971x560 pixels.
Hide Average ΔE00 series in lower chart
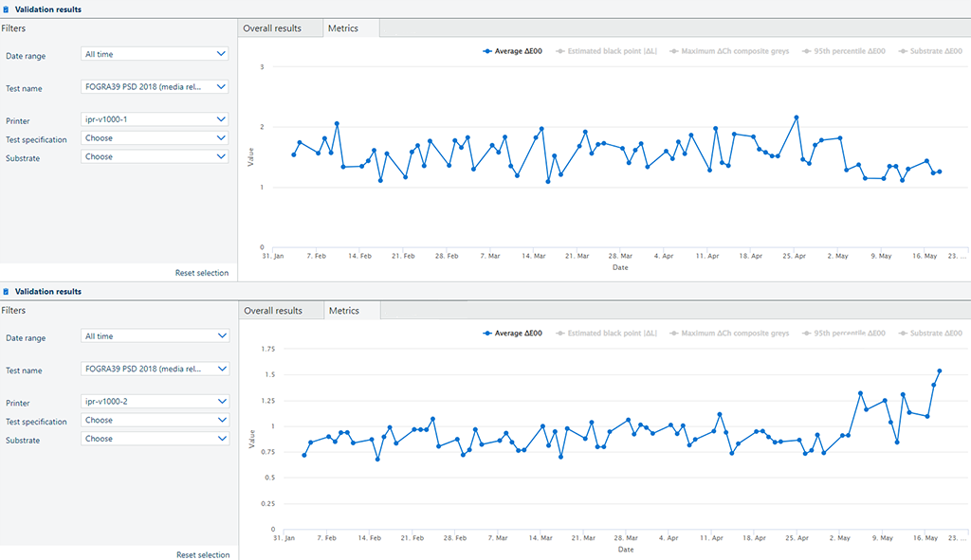tap(512, 334)
